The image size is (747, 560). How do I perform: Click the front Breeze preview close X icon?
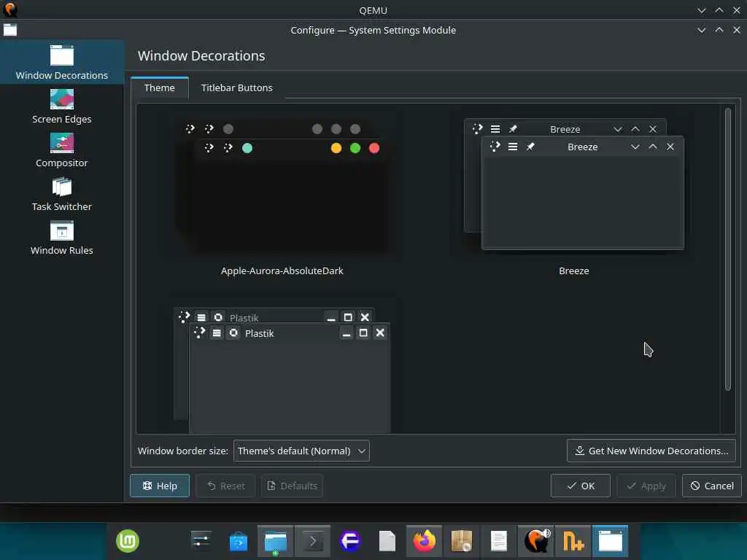(x=670, y=147)
